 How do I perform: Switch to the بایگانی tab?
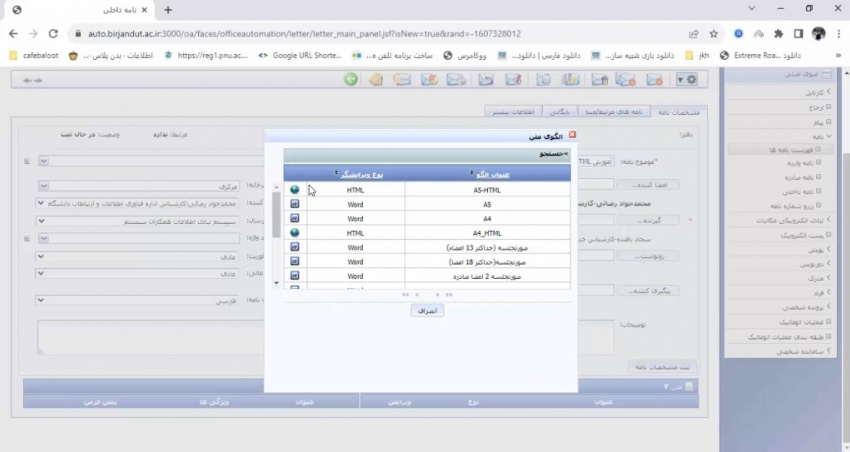coord(560,112)
